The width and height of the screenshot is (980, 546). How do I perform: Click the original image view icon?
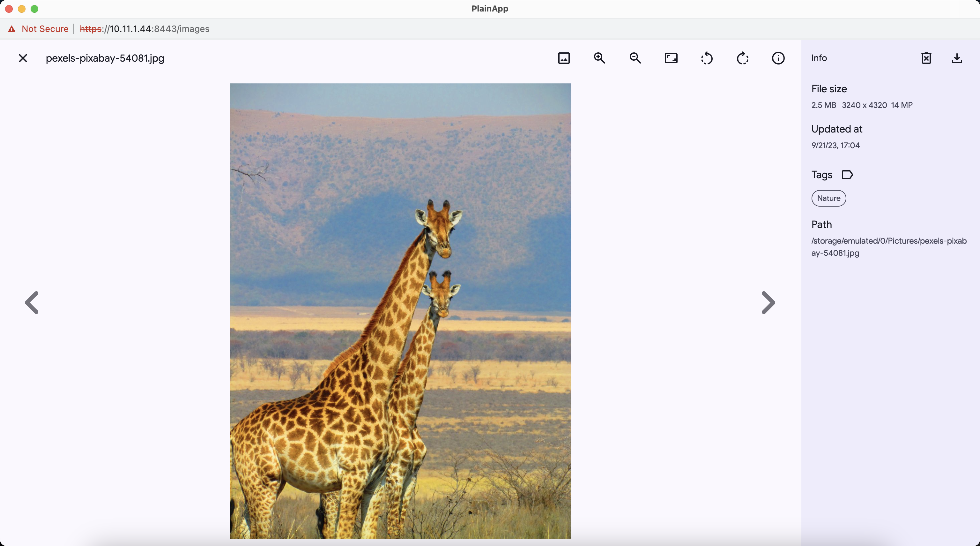[563, 58]
